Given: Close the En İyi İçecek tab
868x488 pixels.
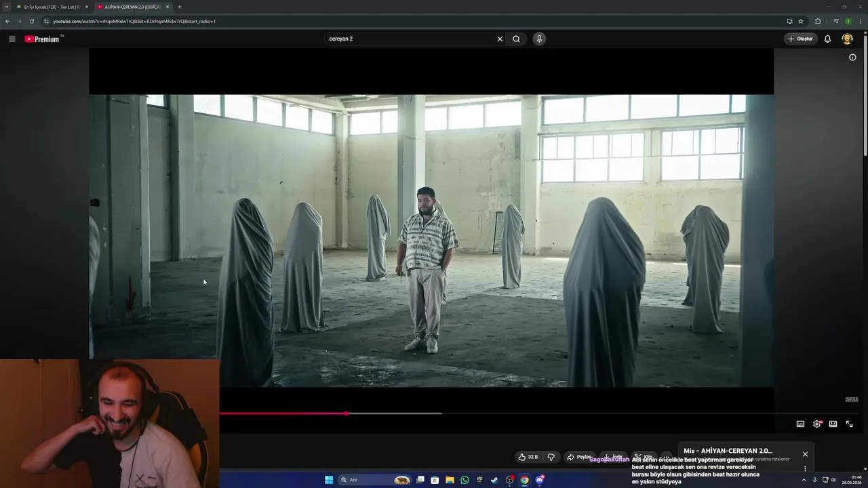Looking at the screenshot, I should click(x=87, y=7).
